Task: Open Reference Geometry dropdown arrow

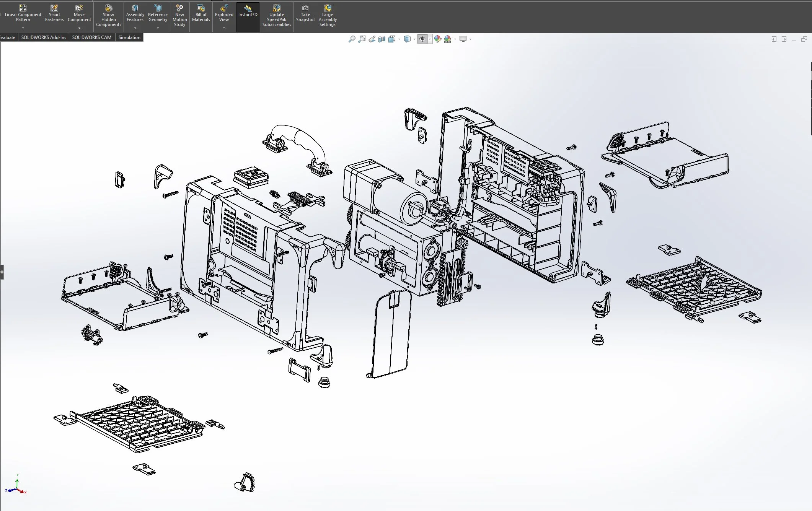Action: (158, 28)
